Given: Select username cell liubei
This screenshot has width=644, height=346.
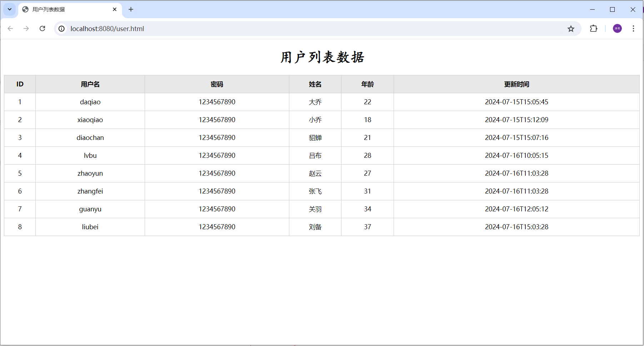Looking at the screenshot, I should pos(90,227).
